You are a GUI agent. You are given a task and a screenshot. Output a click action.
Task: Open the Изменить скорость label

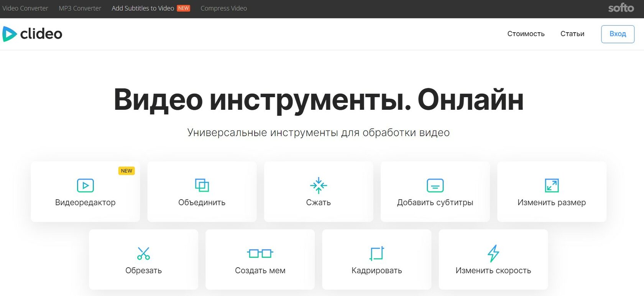(x=493, y=270)
